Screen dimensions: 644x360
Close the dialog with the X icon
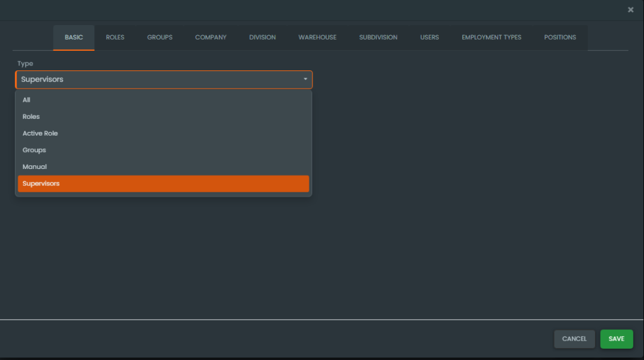[630, 9]
